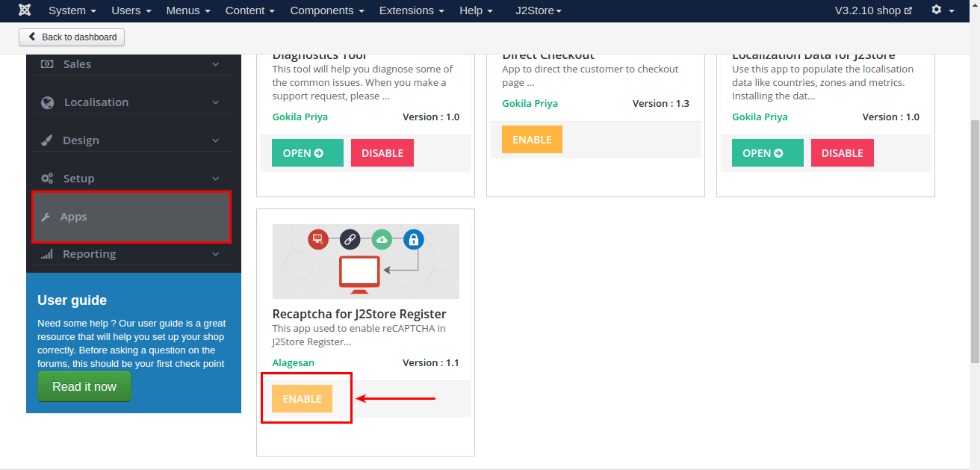Click the Recaptcha for J2Store Register title

tap(359, 314)
